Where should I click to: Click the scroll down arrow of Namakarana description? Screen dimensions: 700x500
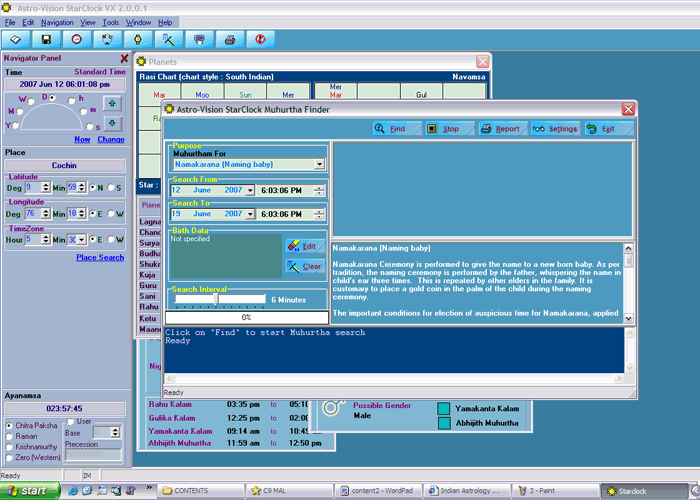628,318
